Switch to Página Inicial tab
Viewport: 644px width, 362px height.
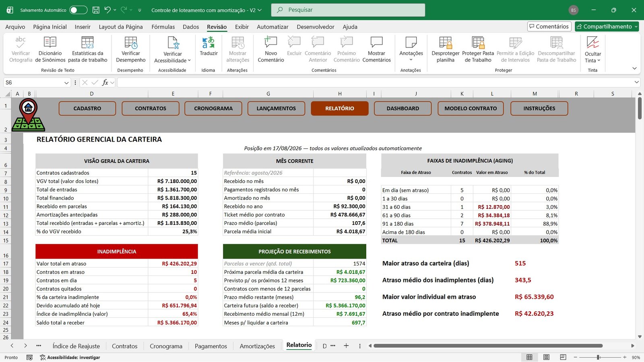coord(50,27)
